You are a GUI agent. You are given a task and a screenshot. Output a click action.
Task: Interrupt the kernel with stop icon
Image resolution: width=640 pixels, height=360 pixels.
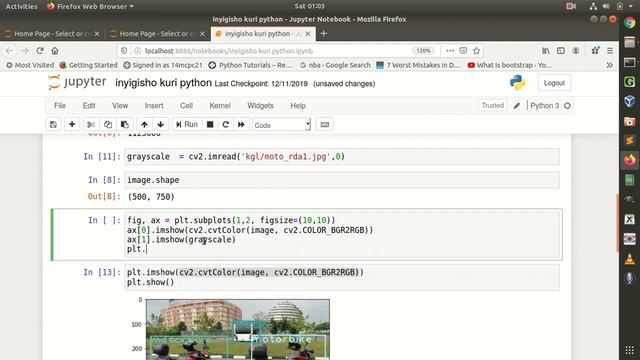(210, 124)
